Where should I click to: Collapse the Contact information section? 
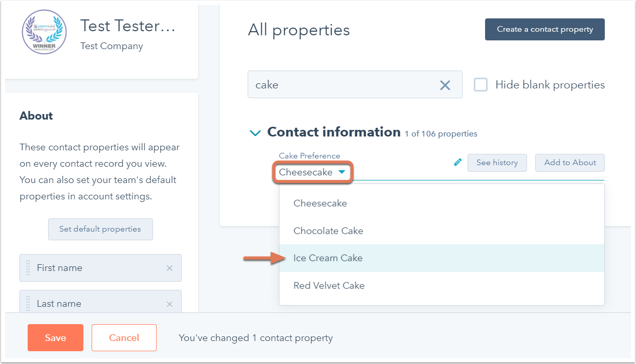(254, 133)
